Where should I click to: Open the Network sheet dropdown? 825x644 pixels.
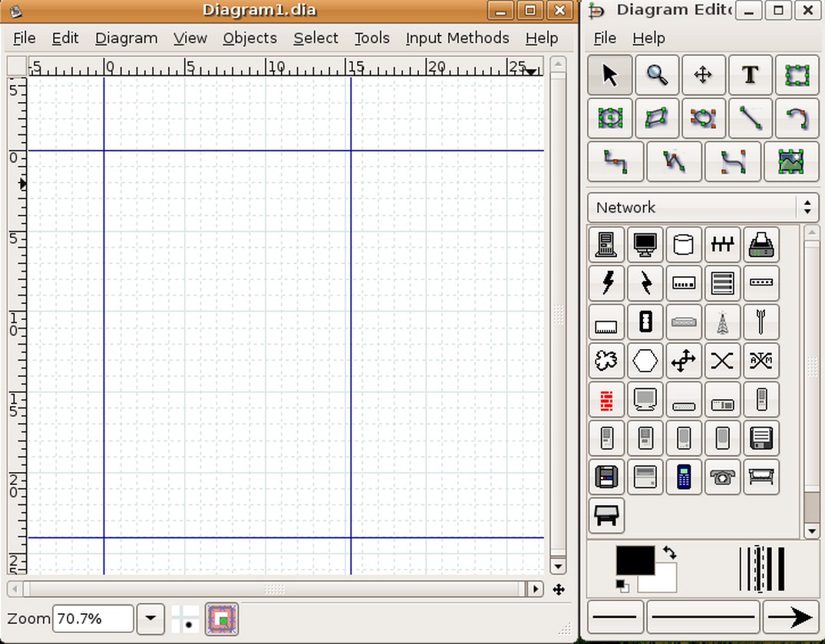703,207
